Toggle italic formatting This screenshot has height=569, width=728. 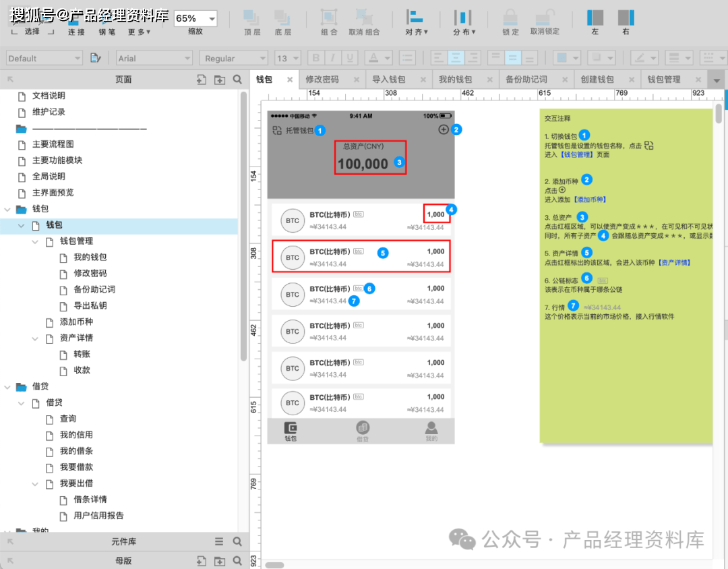click(x=332, y=58)
